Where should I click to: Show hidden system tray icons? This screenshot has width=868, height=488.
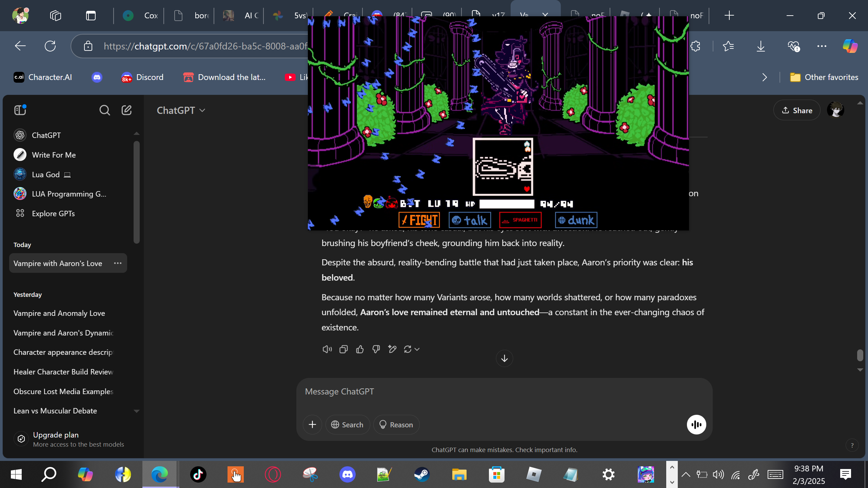pos(686,474)
